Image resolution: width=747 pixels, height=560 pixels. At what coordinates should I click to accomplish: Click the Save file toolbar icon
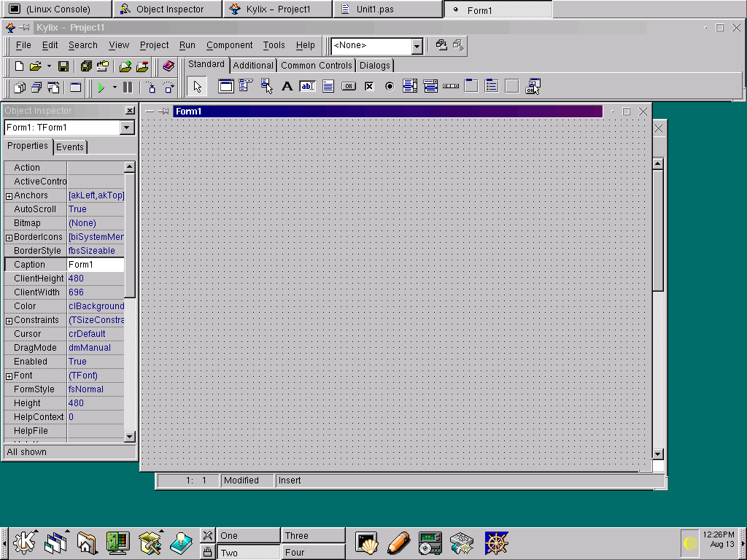[x=63, y=66]
